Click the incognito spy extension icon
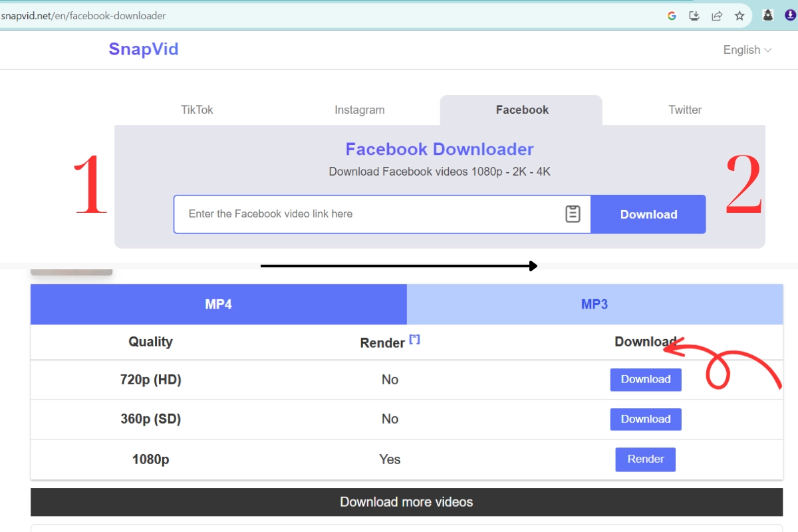The width and height of the screenshot is (798, 532). coord(767,15)
